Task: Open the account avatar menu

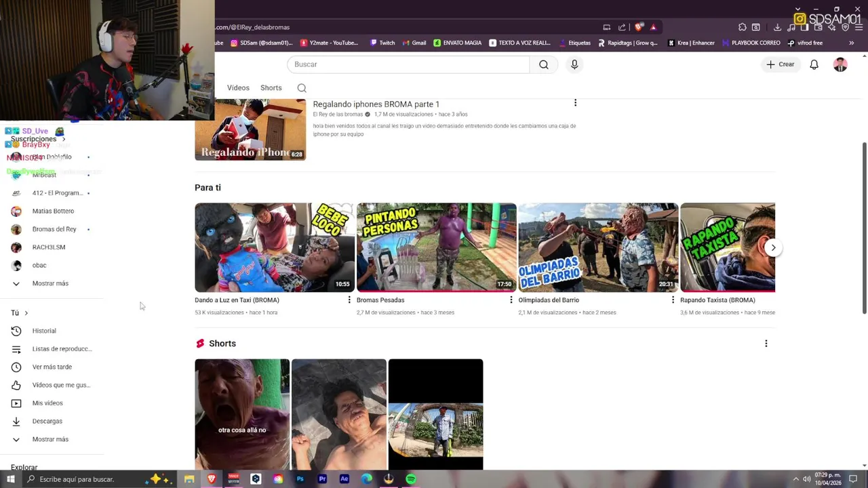Action: click(840, 64)
